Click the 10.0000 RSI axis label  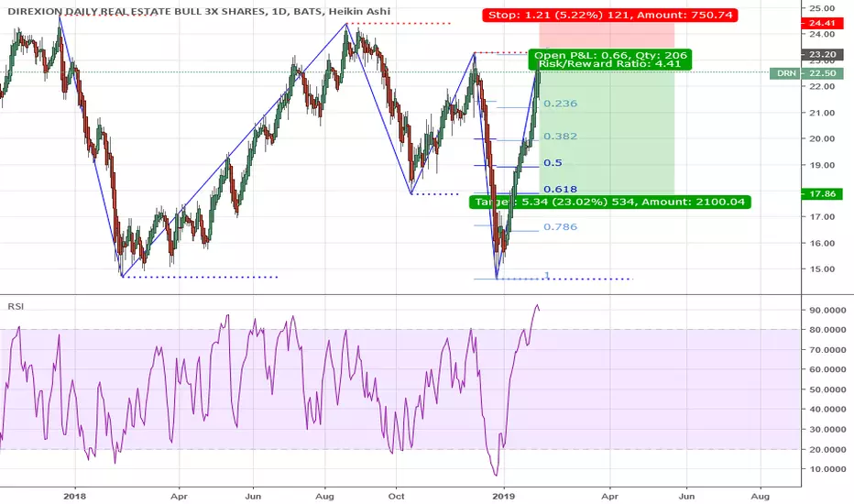pos(827,469)
